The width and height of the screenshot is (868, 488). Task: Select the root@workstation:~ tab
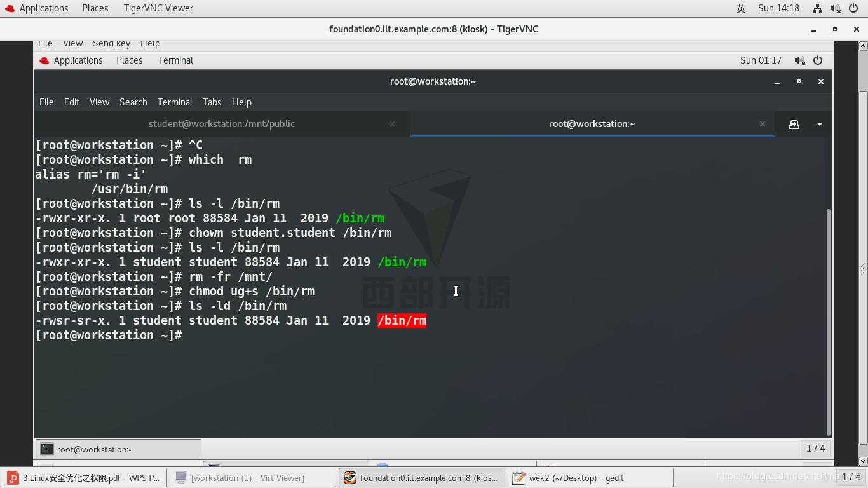point(592,124)
